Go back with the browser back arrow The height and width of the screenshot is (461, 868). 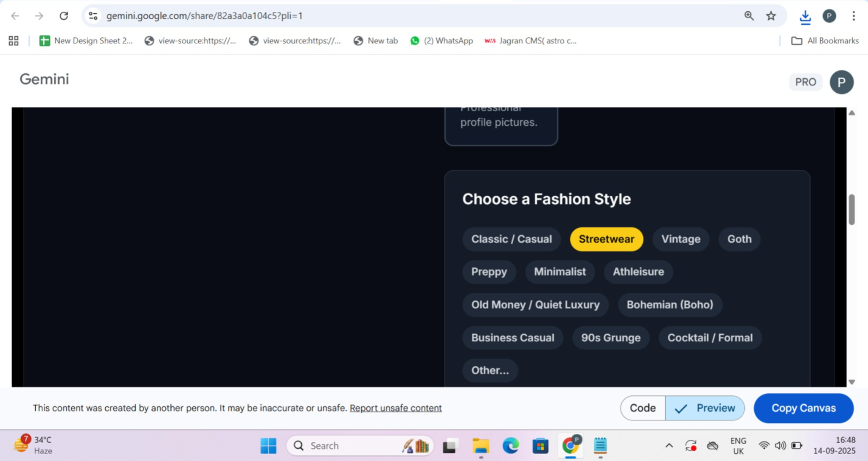point(15,16)
